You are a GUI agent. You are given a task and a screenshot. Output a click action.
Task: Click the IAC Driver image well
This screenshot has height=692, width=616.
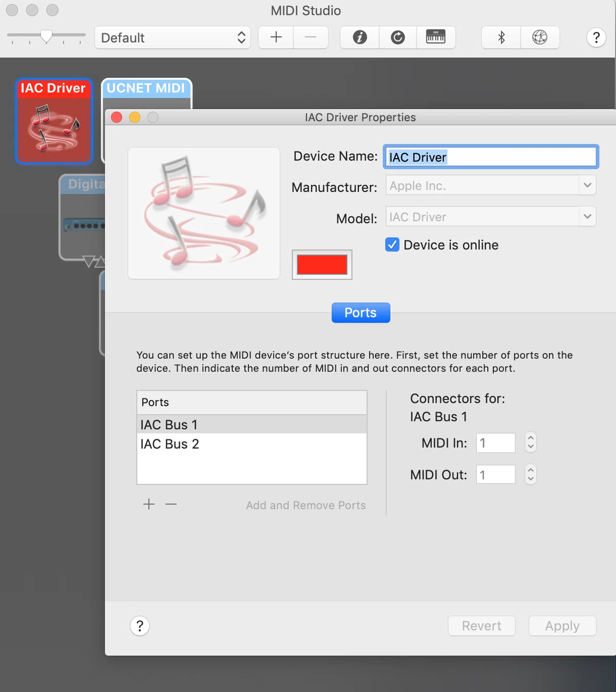click(204, 213)
